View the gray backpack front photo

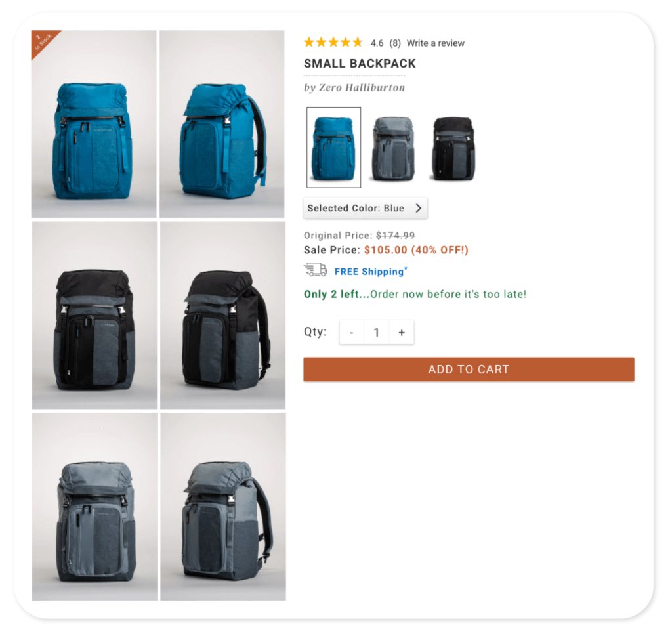tap(94, 507)
